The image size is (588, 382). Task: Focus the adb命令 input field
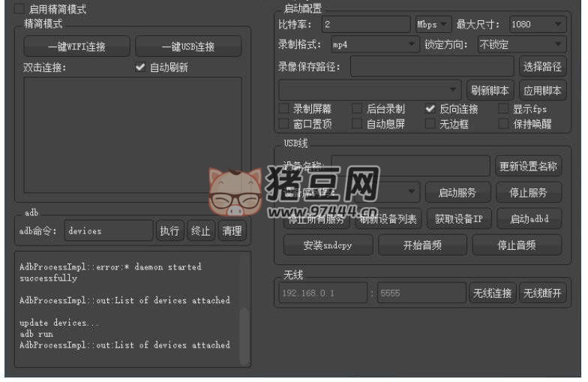point(109,231)
